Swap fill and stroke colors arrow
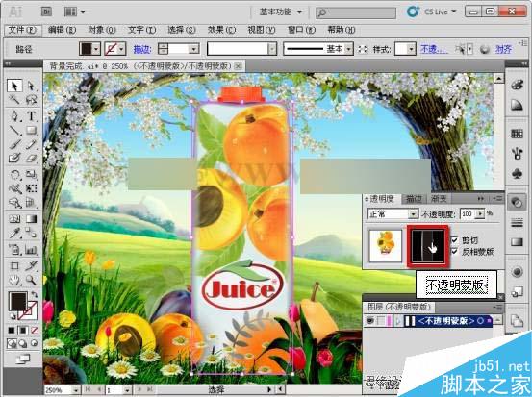The height and width of the screenshot is (397, 532). pyautogui.click(x=34, y=294)
